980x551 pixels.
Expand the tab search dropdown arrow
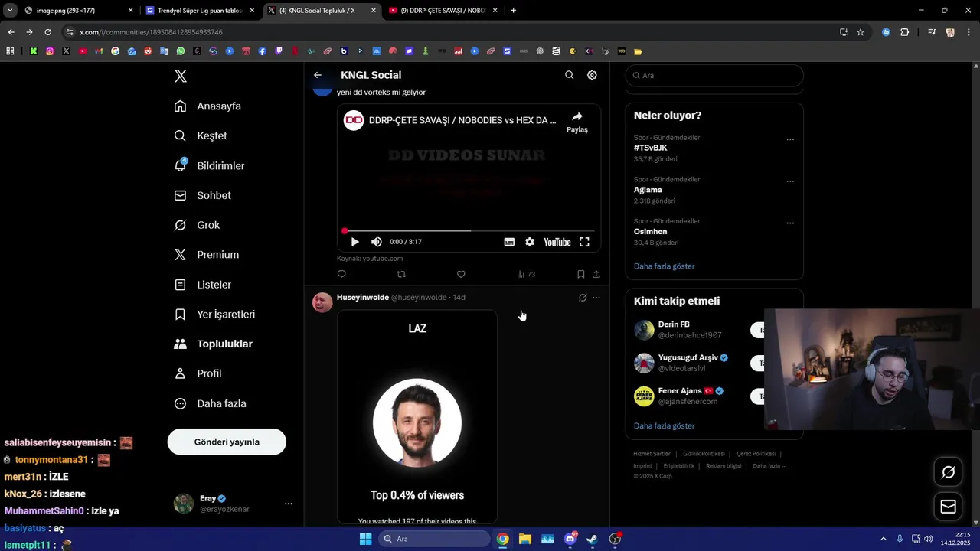coord(10,11)
